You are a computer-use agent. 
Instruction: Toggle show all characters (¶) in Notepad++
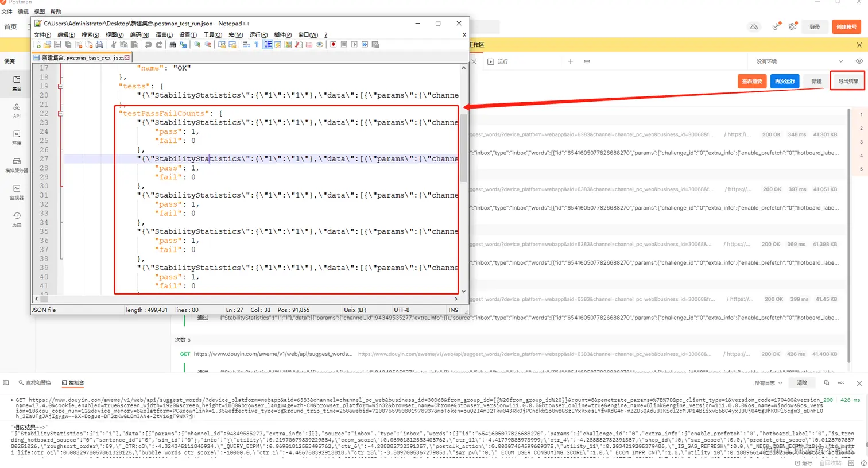pyautogui.click(x=257, y=45)
